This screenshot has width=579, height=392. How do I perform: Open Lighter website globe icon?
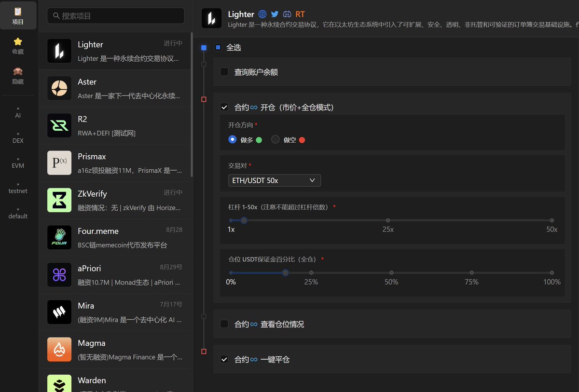click(262, 14)
